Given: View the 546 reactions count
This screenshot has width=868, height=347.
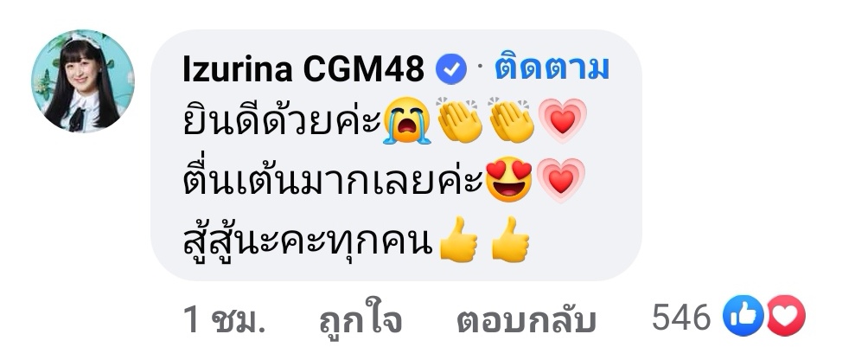Looking at the screenshot, I should click(681, 318).
